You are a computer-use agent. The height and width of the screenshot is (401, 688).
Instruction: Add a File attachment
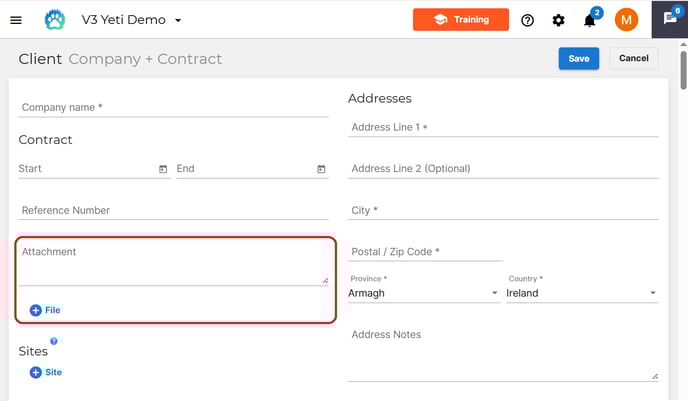(45, 310)
